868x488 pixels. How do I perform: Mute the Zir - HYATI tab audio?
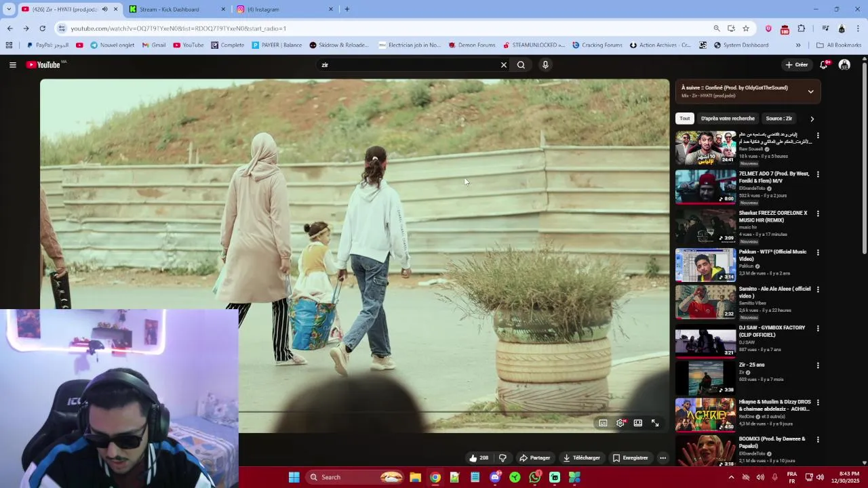click(104, 9)
